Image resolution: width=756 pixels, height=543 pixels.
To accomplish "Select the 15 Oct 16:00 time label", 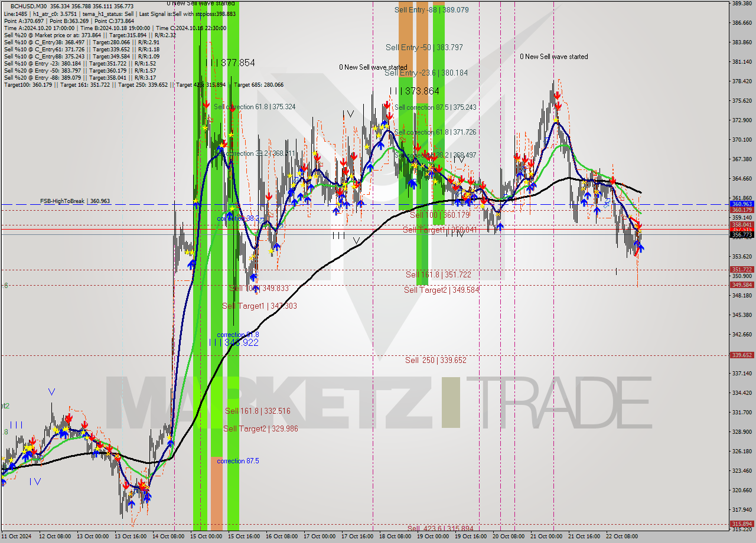I will tap(245, 537).
